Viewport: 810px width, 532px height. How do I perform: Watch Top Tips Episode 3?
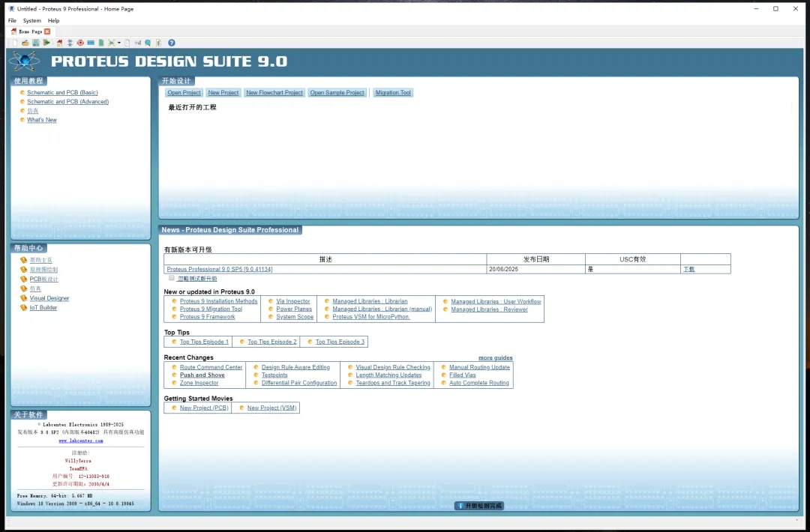(x=340, y=342)
